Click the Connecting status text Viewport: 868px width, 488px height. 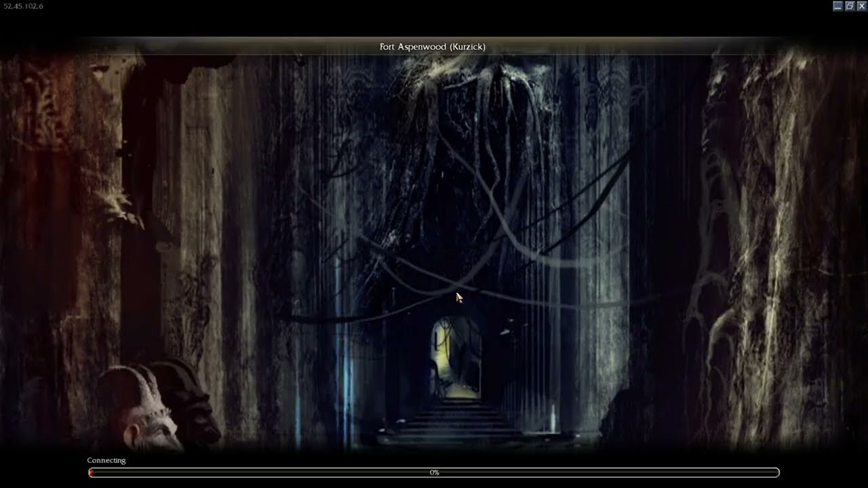click(x=106, y=460)
